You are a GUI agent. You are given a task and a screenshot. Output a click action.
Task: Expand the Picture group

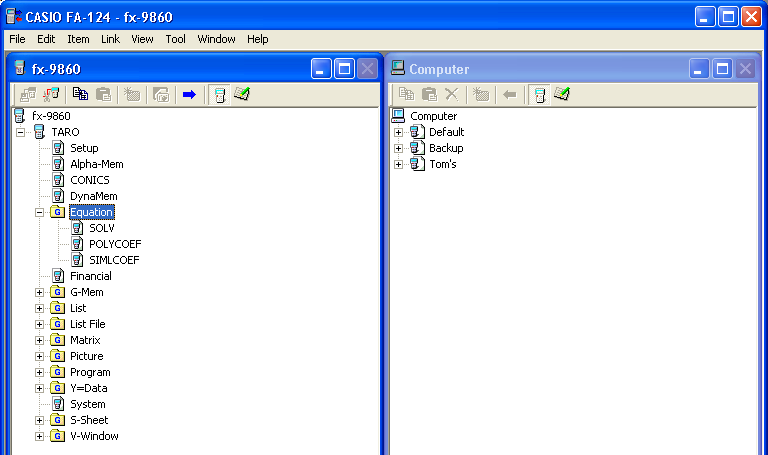click(39, 357)
